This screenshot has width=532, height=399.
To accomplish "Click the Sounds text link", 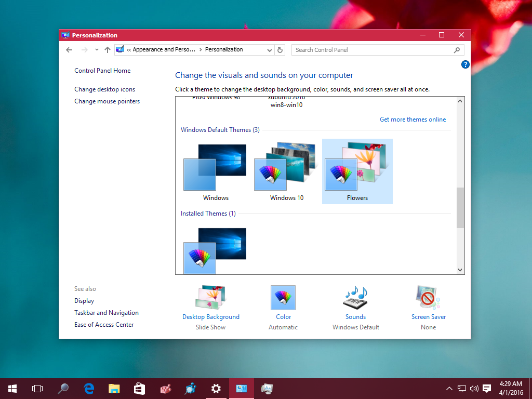I will (355, 317).
